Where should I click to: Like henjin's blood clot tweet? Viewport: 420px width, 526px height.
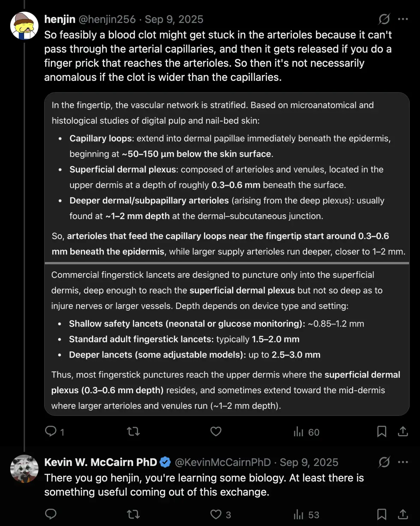(216, 431)
